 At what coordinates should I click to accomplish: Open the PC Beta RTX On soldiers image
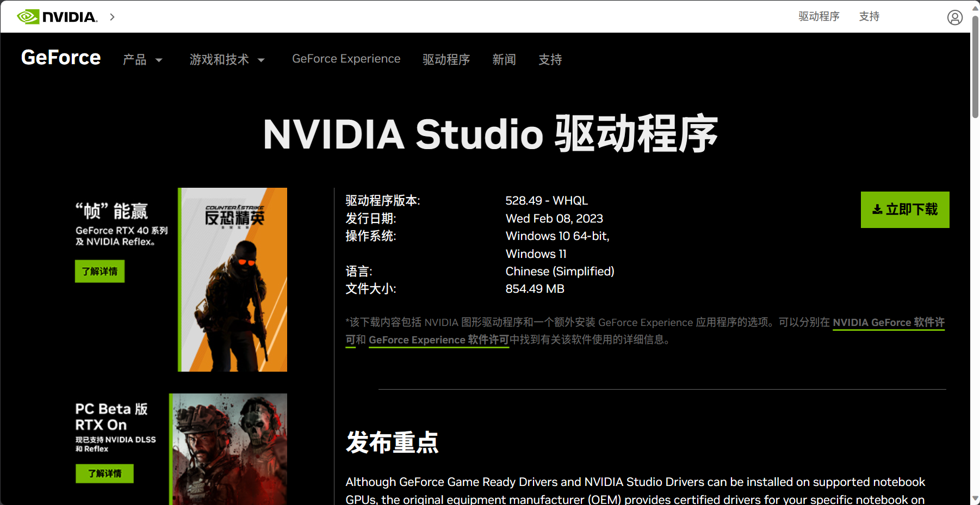[228, 449]
